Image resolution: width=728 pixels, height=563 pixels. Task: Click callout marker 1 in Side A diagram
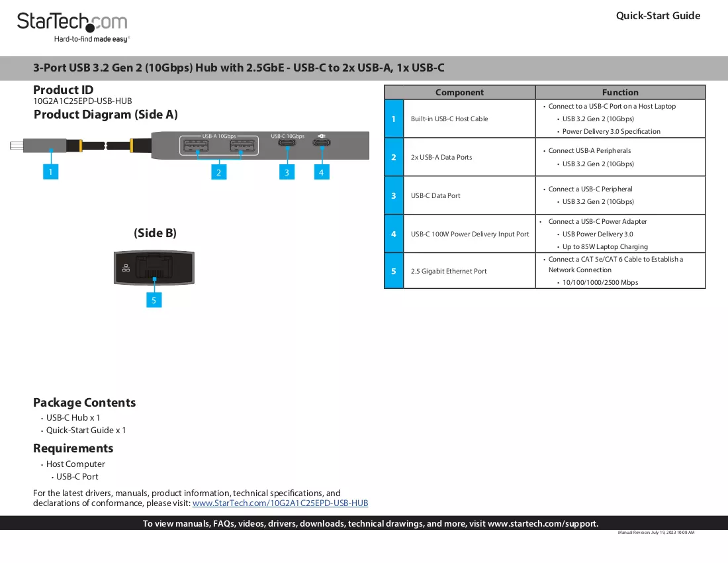pos(50,172)
